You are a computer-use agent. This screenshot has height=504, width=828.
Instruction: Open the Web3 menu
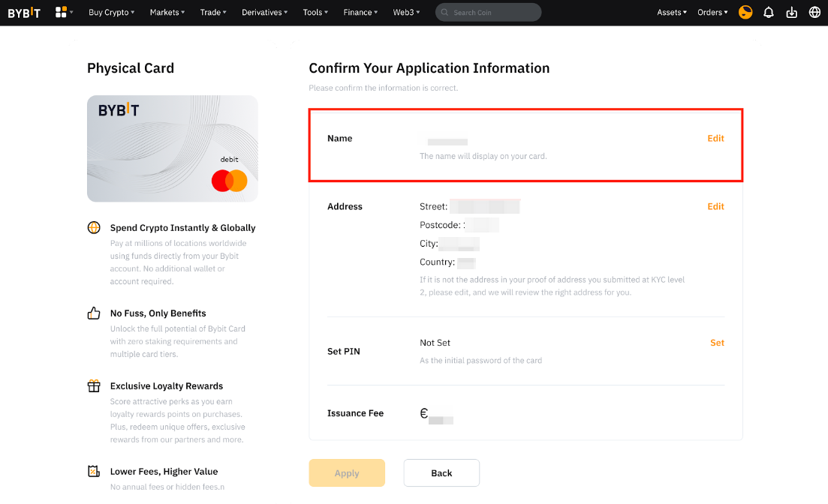[406, 12]
